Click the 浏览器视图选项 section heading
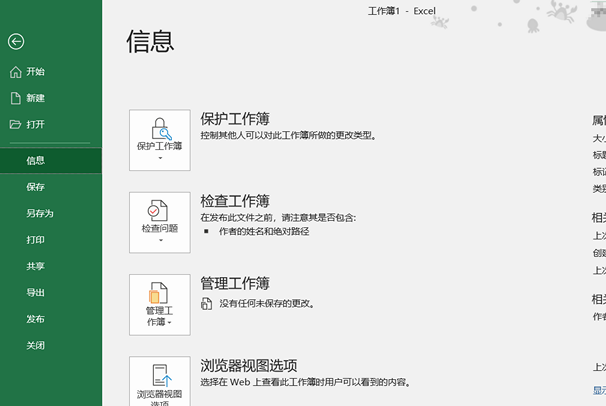The height and width of the screenshot is (406, 606). [x=249, y=365]
